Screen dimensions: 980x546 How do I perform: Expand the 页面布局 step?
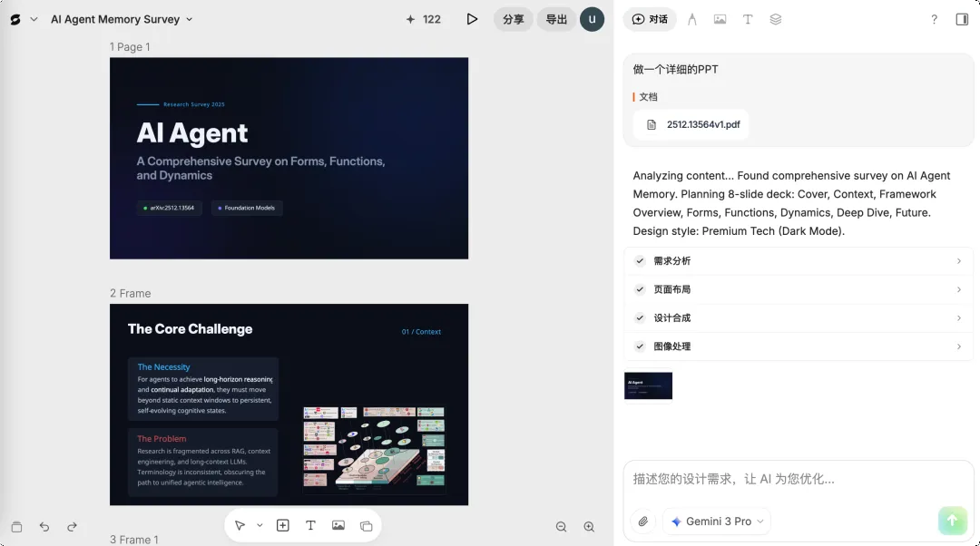799,289
